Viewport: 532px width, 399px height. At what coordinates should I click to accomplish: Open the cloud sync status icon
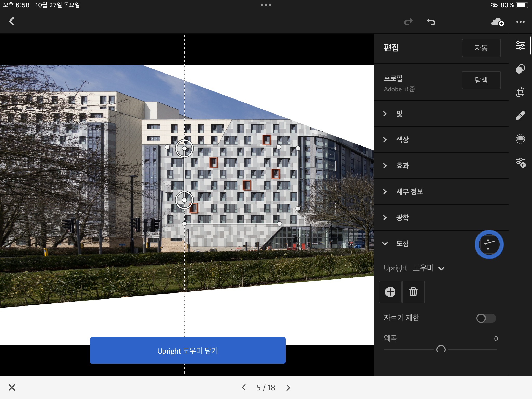[x=497, y=22]
